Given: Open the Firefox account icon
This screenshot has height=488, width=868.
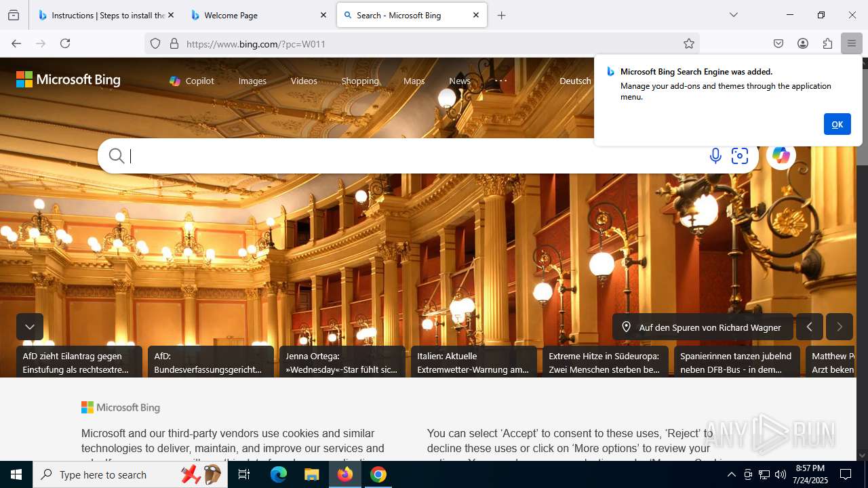Looking at the screenshot, I should point(803,43).
